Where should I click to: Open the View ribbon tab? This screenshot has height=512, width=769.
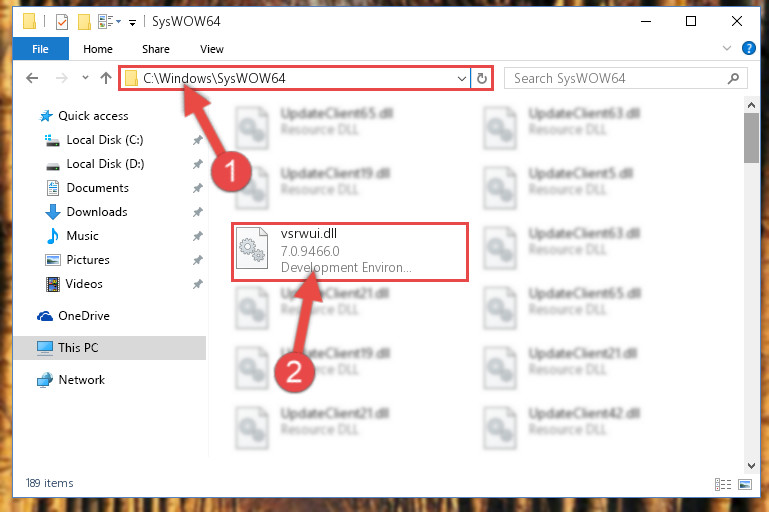[x=211, y=49]
